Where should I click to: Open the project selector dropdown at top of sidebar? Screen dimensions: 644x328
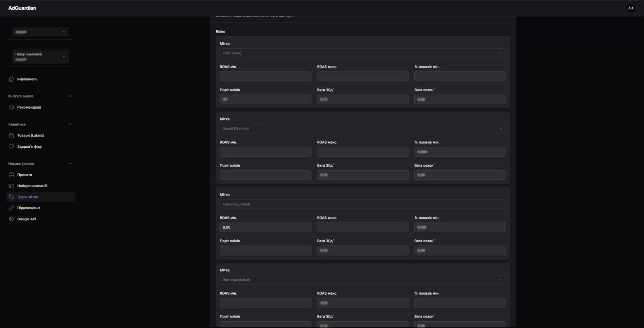pos(40,32)
